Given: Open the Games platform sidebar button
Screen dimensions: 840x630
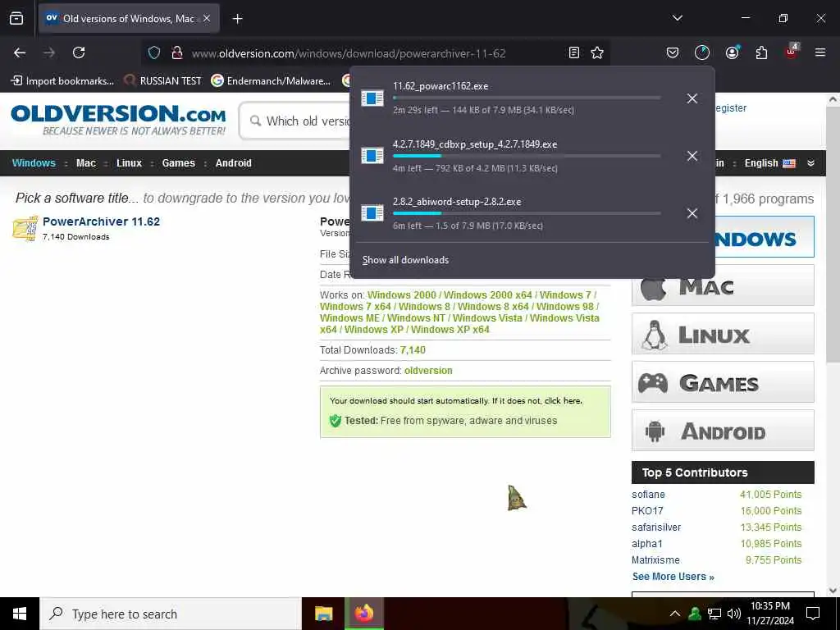Looking at the screenshot, I should (723, 382).
